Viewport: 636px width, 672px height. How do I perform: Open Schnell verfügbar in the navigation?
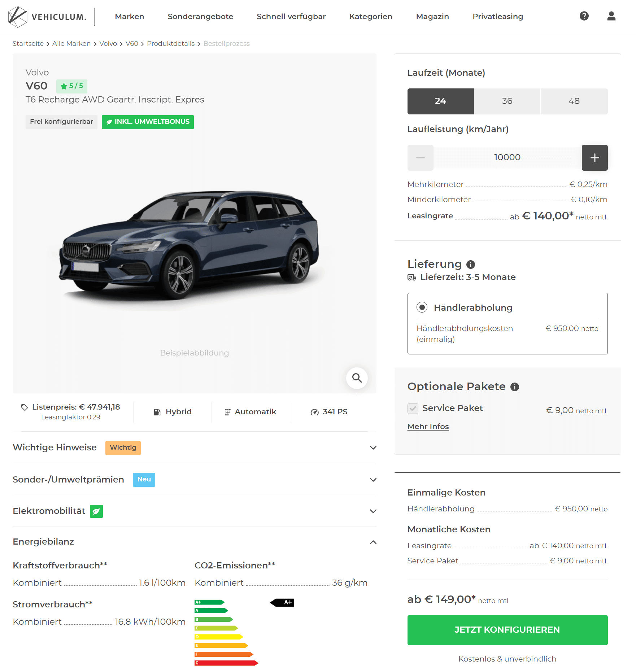(x=291, y=17)
